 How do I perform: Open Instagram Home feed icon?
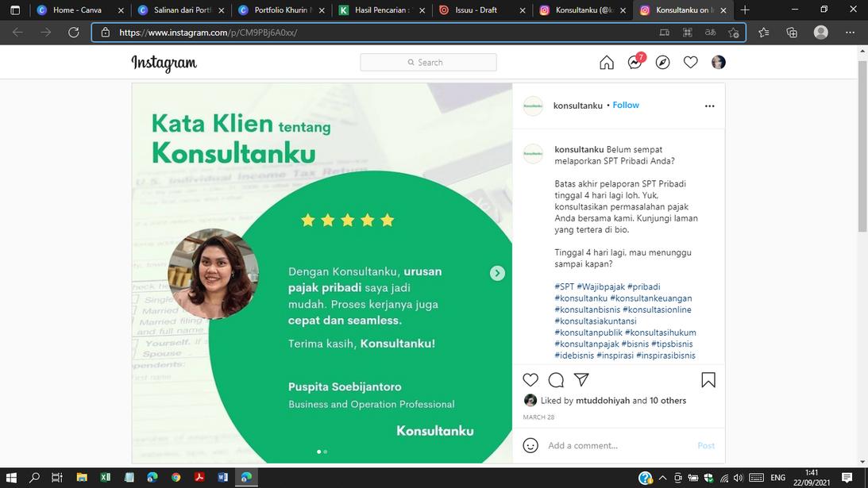click(606, 63)
